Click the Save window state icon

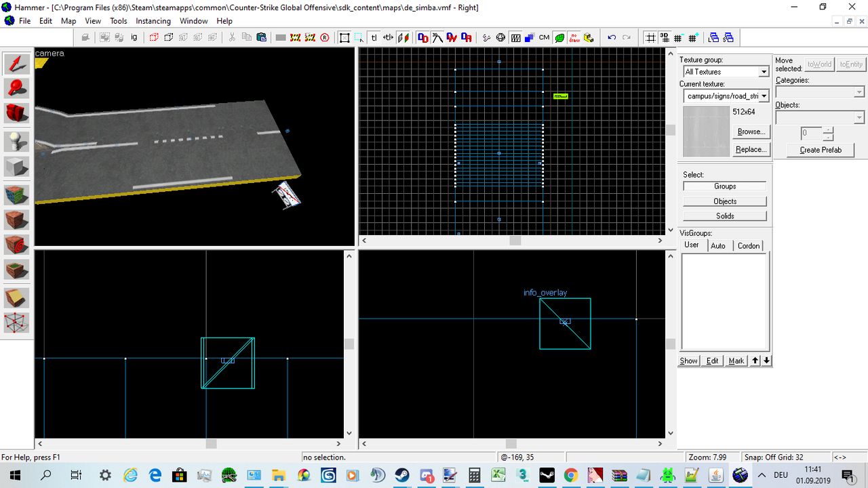(729, 38)
